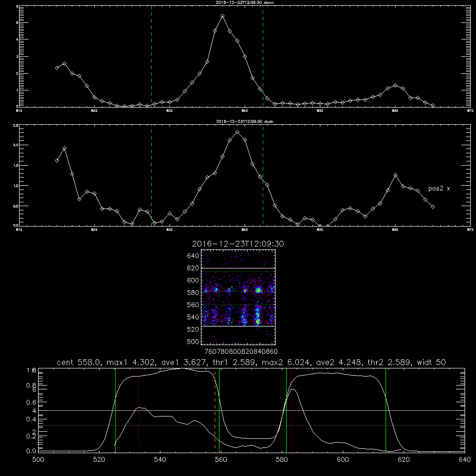
Task: Select red dotted line near 583 in profile plot
Action: [x=291, y=410]
